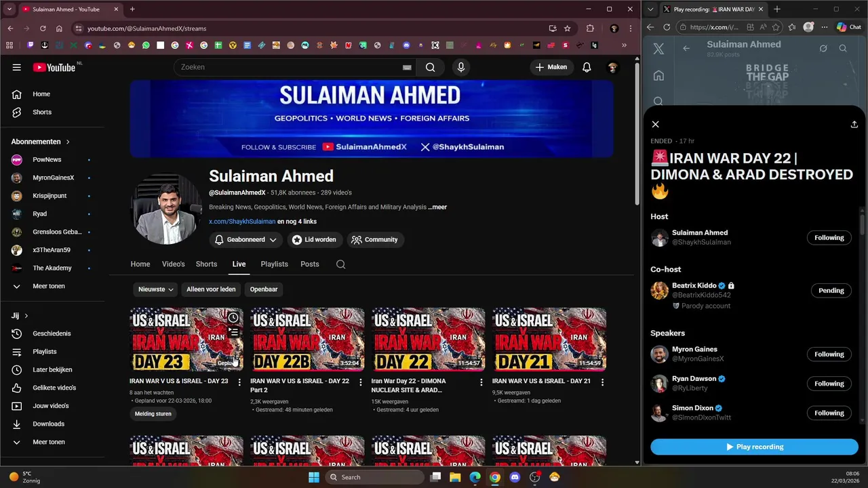The width and height of the screenshot is (868, 488).
Task: Open Copilot Chat in the Edge window
Action: pos(848,27)
